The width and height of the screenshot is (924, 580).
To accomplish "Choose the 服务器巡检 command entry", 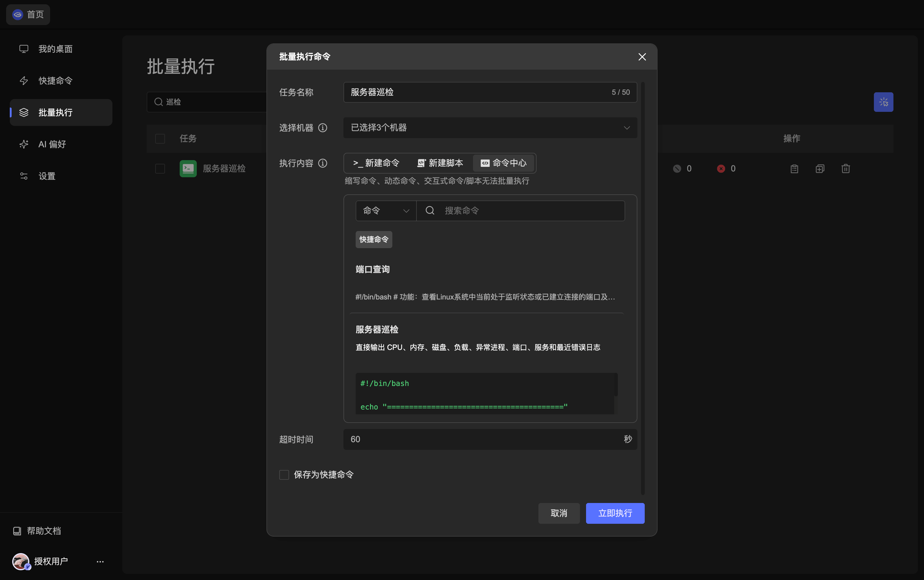I will 377,329.
